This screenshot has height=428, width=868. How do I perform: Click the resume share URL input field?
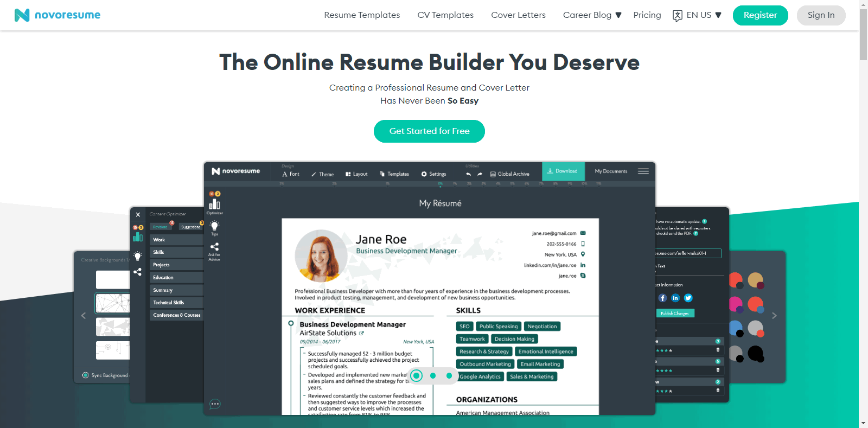click(x=688, y=253)
